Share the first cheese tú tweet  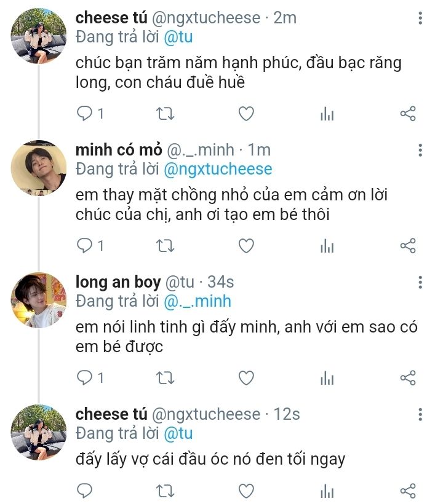click(408, 114)
